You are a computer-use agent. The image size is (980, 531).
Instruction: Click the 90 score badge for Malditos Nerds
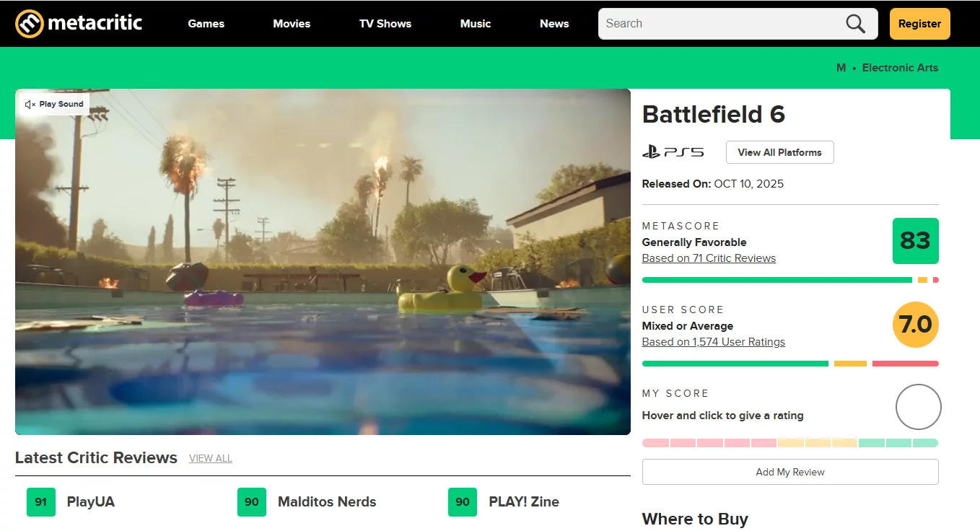point(252,502)
